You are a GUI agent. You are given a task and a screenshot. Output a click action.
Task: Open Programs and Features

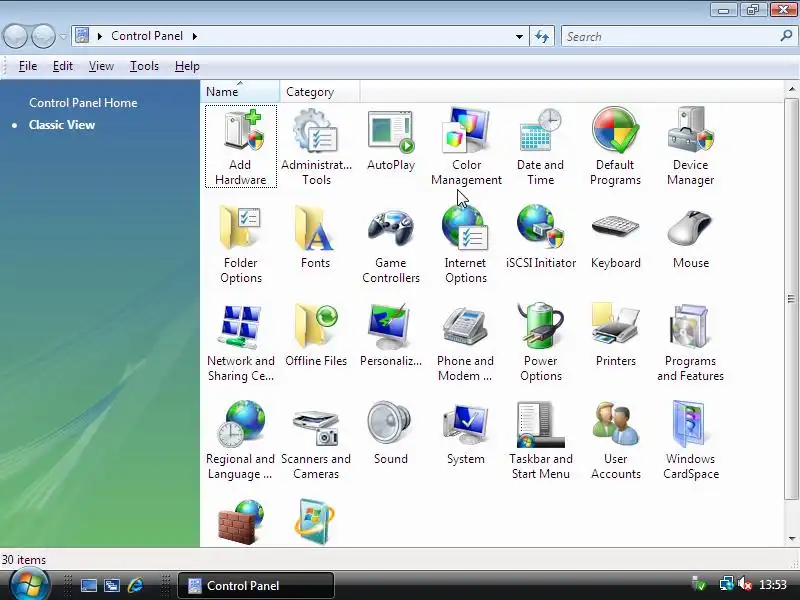click(x=690, y=342)
